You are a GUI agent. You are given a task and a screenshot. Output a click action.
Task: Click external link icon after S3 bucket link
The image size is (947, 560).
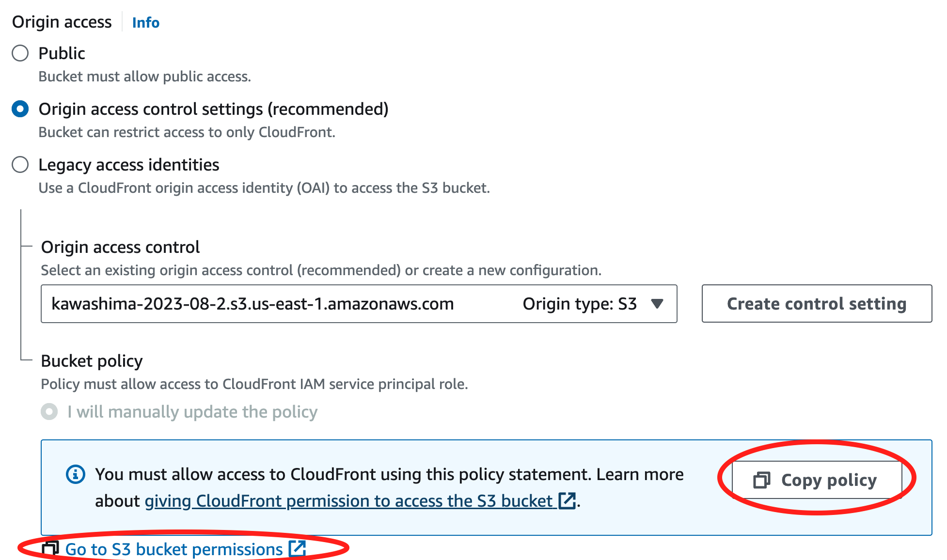[567, 501]
